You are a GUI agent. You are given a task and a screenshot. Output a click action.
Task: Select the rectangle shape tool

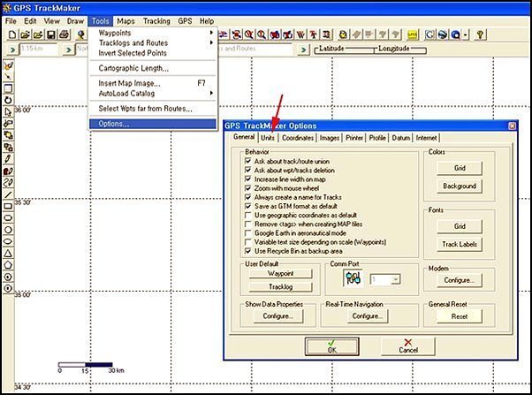click(8, 206)
